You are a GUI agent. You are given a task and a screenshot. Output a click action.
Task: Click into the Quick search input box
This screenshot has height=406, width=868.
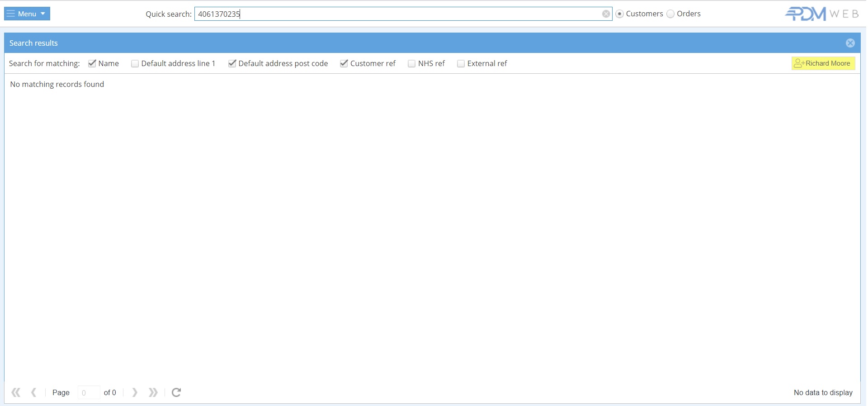(398, 14)
